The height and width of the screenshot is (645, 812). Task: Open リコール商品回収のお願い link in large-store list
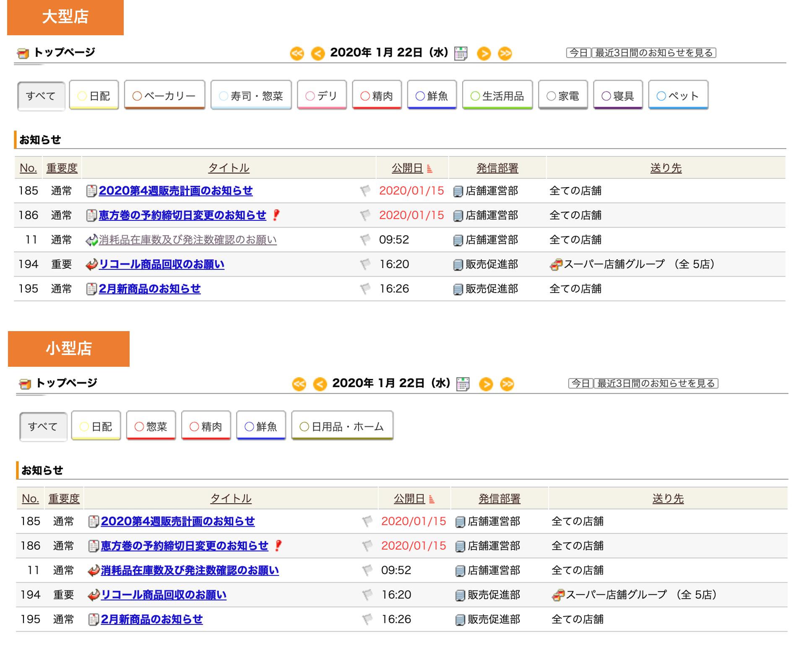pyautogui.click(x=161, y=264)
